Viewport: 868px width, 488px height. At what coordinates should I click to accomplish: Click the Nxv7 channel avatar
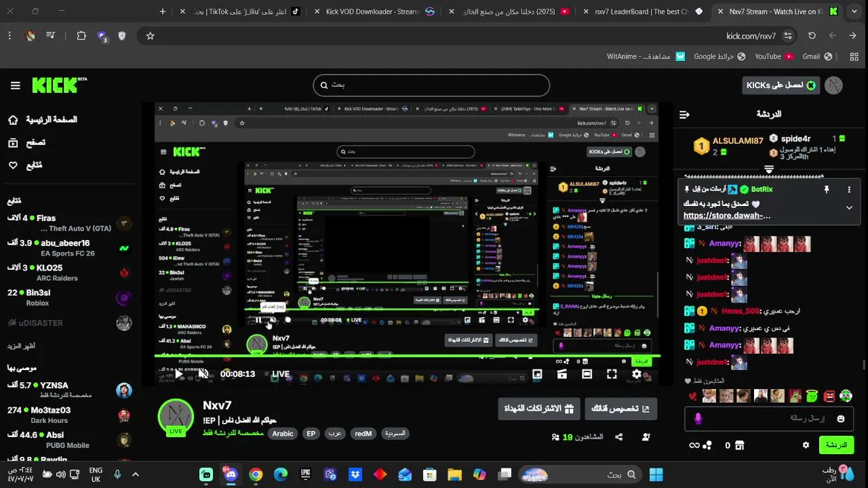[x=176, y=417]
